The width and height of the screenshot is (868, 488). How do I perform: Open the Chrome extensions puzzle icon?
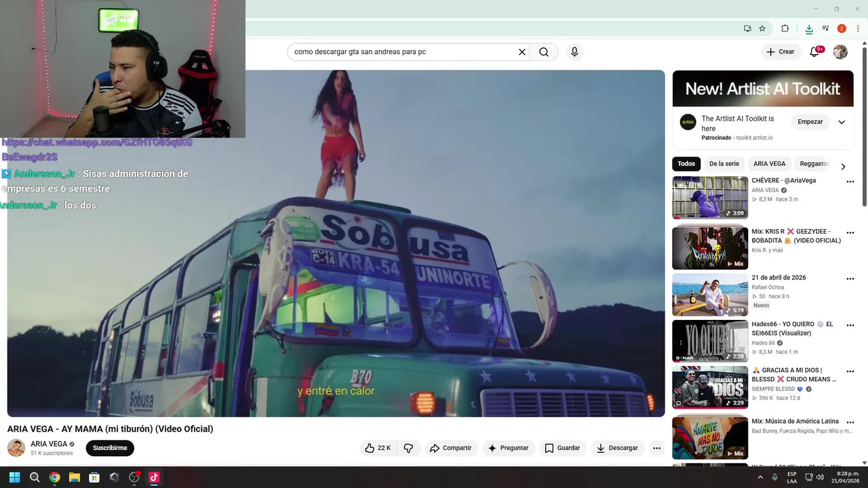pos(785,28)
